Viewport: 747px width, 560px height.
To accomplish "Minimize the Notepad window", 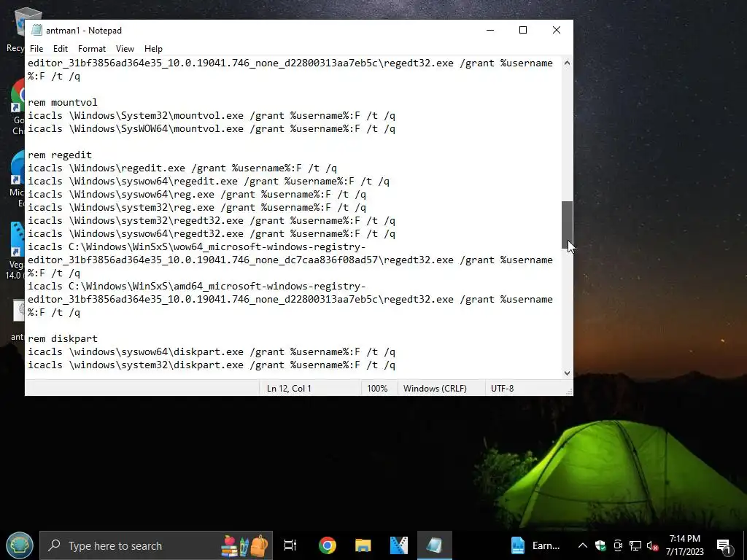I will [489, 30].
